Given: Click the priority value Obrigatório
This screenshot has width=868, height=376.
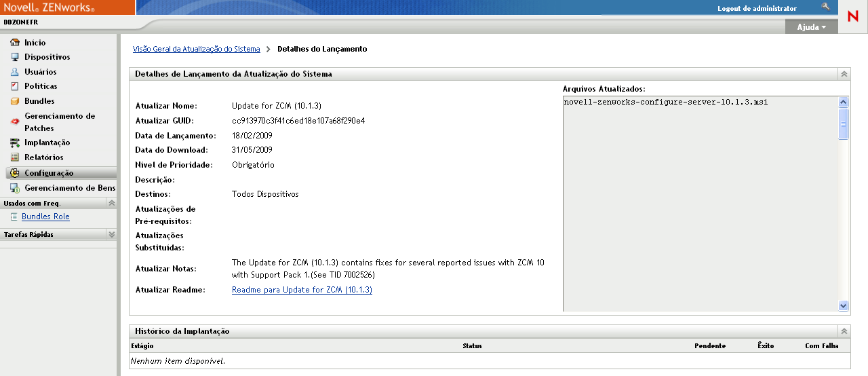Looking at the screenshot, I should pos(253,165).
